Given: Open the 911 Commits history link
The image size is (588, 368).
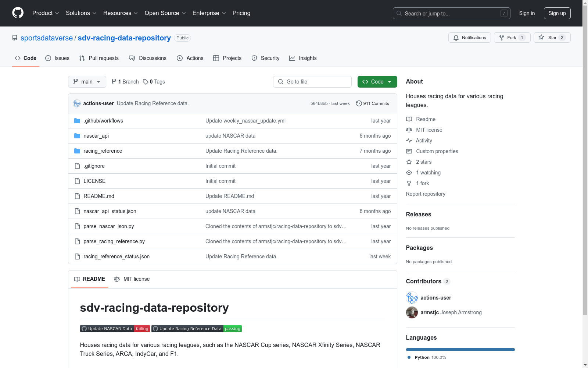Looking at the screenshot, I should (372, 103).
